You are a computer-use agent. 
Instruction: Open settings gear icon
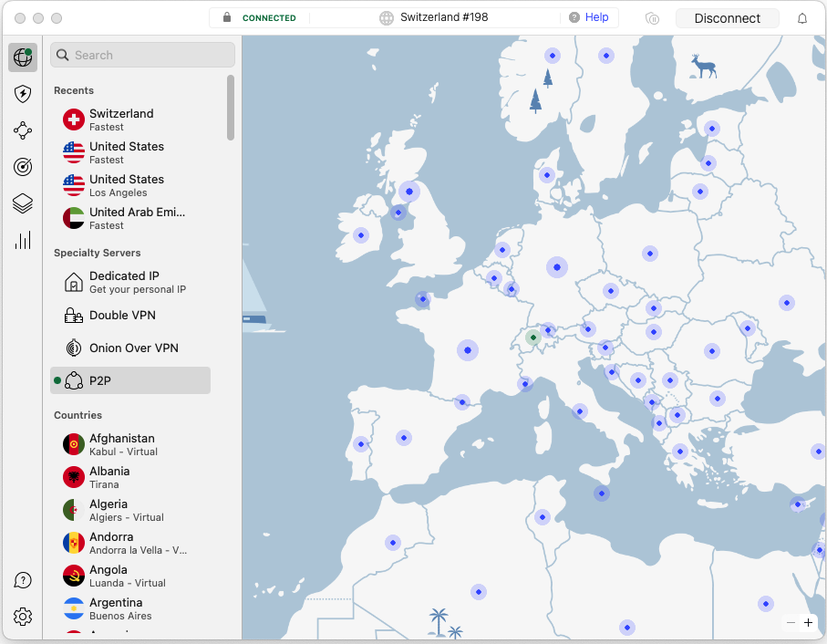click(x=23, y=617)
